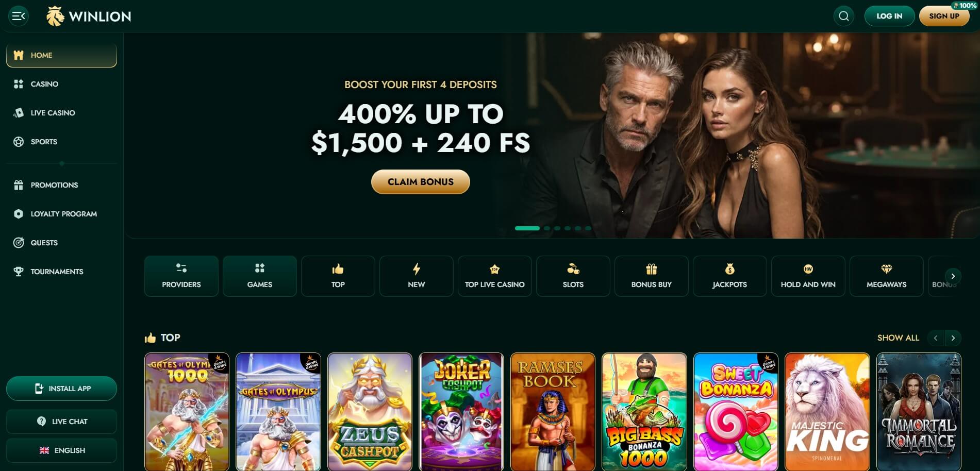Collapse the sidebar with hamburger icon

[19, 16]
